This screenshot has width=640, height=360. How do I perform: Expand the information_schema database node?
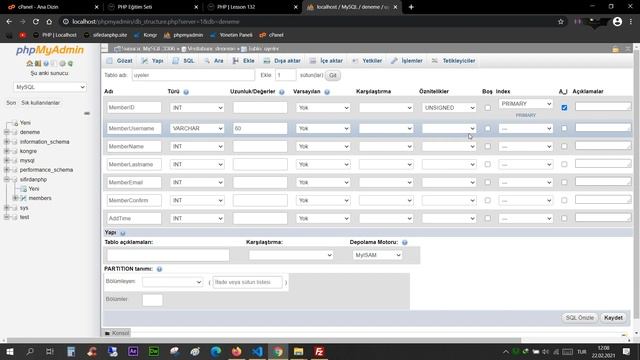[7, 142]
